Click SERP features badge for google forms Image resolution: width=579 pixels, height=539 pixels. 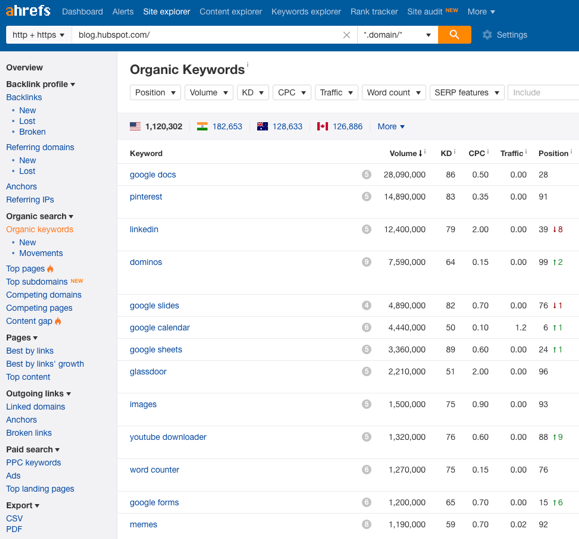tap(366, 502)
